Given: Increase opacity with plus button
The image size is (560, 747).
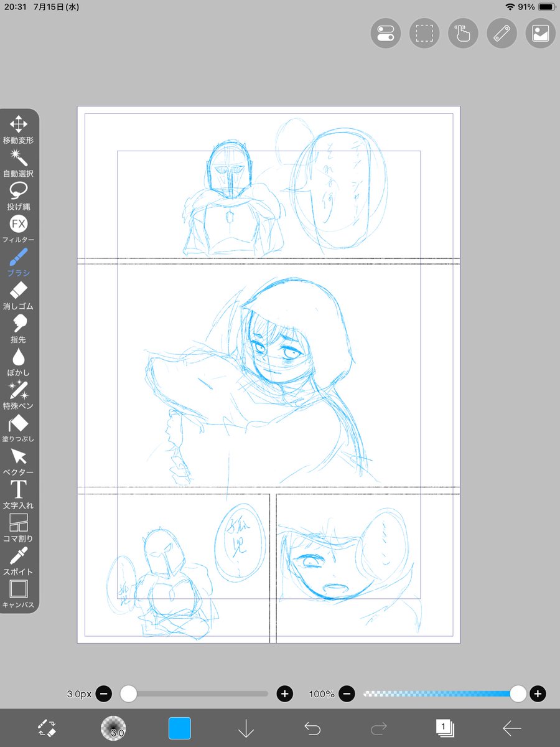Looking at the screenshot, I should [538, 693].
